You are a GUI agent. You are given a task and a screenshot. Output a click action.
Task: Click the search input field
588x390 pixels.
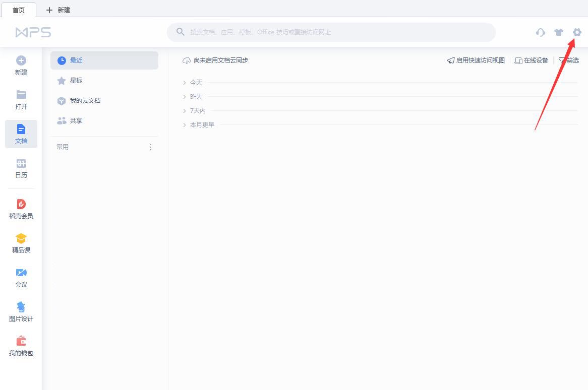coord(333,32)
